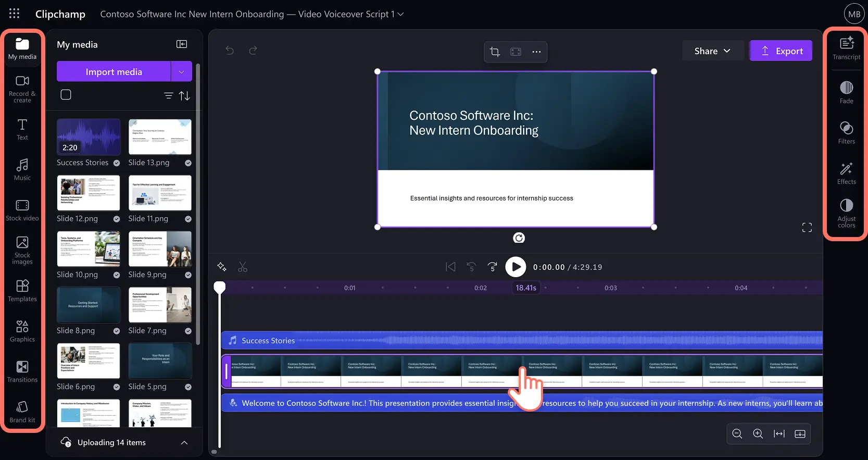Open the Filters panel
The image size is (868, 460).
point(846,133)
